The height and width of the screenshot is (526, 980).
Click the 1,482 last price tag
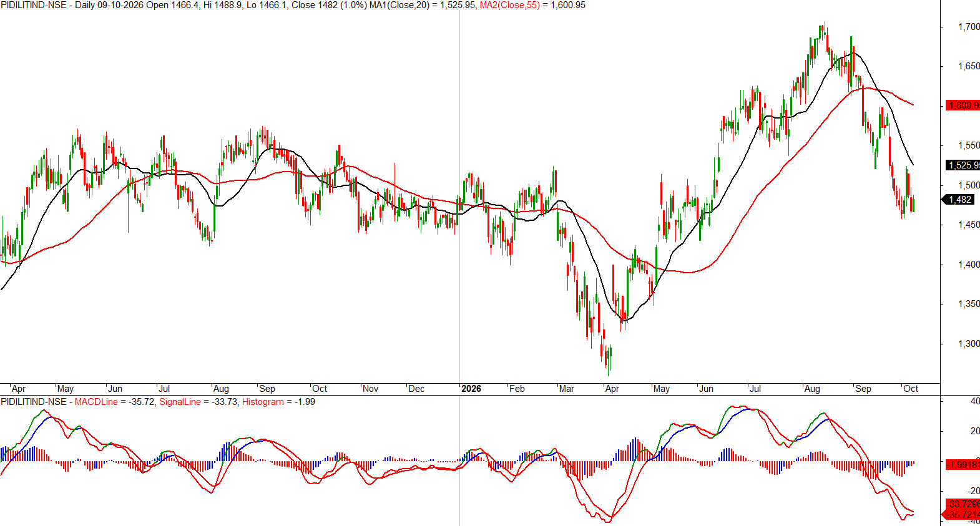[x=959, y=200]
